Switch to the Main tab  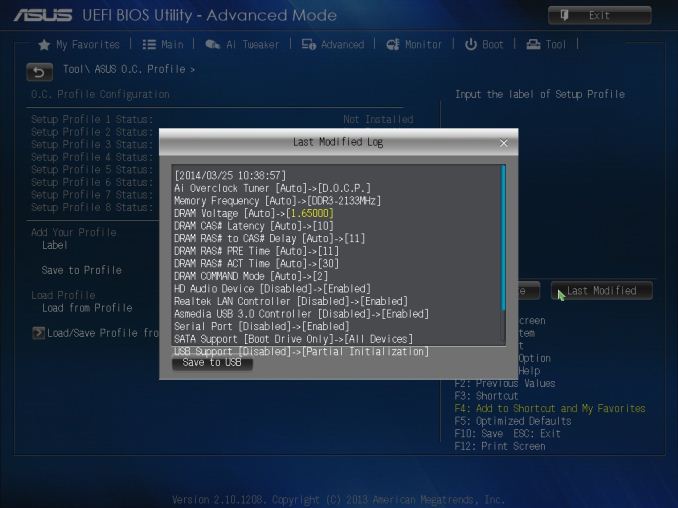coord(163,45)
